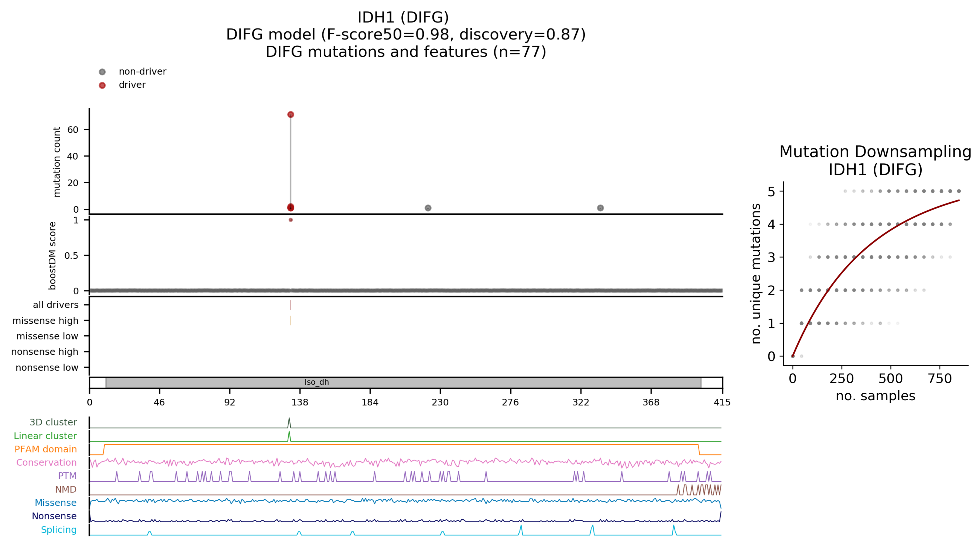The width and height of the screenshot is (980, 548).
Task: Click the origin dot in downsampling plot
Action: [793, 356]
